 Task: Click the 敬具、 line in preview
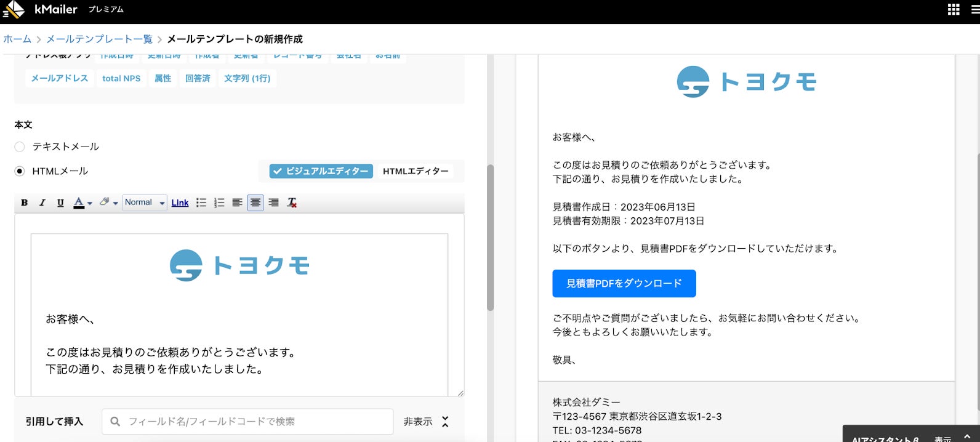tap(564, 360)
